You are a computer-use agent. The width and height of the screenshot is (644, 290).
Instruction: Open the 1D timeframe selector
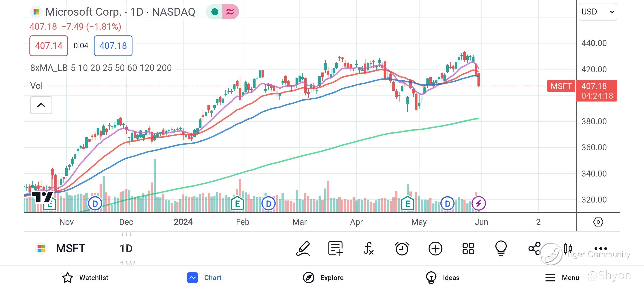point(126,249)
